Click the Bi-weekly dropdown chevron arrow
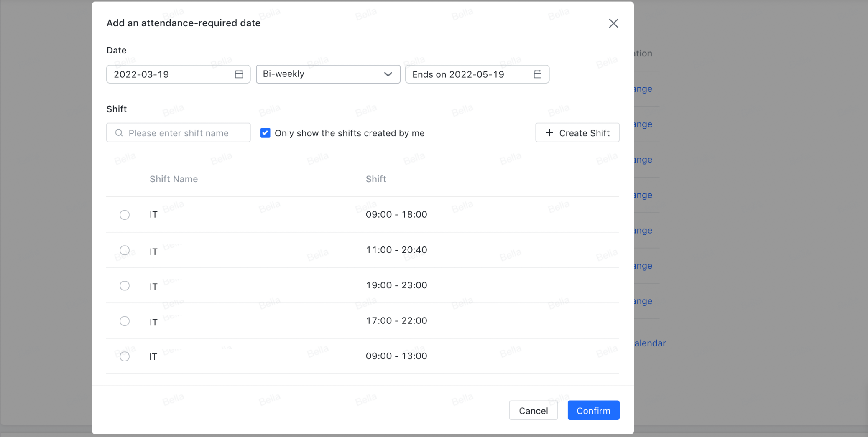Screen dimensions: 868x437 (x=388, y=74)
